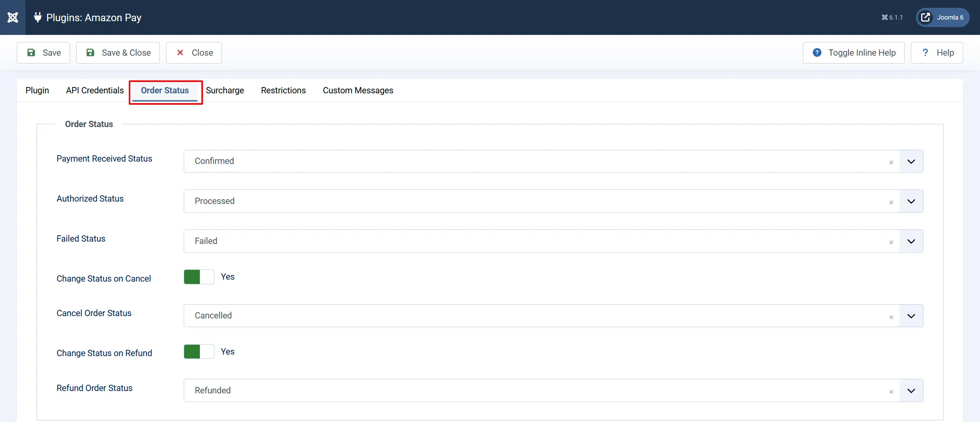
Task: Click the Cancel Order Status label
Action: point(94,313)
